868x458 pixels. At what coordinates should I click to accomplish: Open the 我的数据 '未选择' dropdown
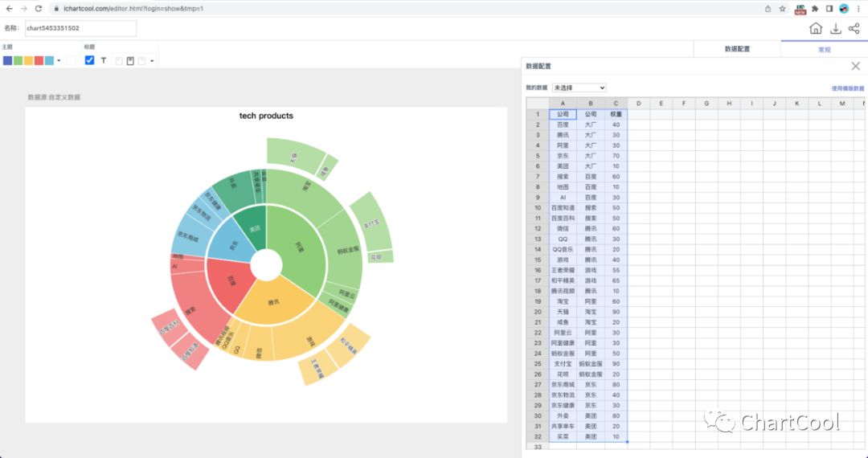(x=579, y=88)
